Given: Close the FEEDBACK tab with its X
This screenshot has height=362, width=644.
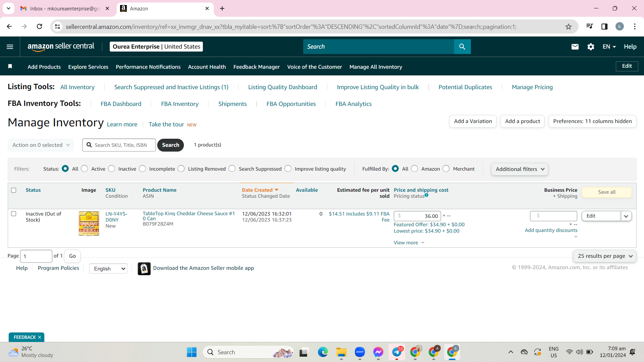Looking at the screenshot, I should [40, 337].
